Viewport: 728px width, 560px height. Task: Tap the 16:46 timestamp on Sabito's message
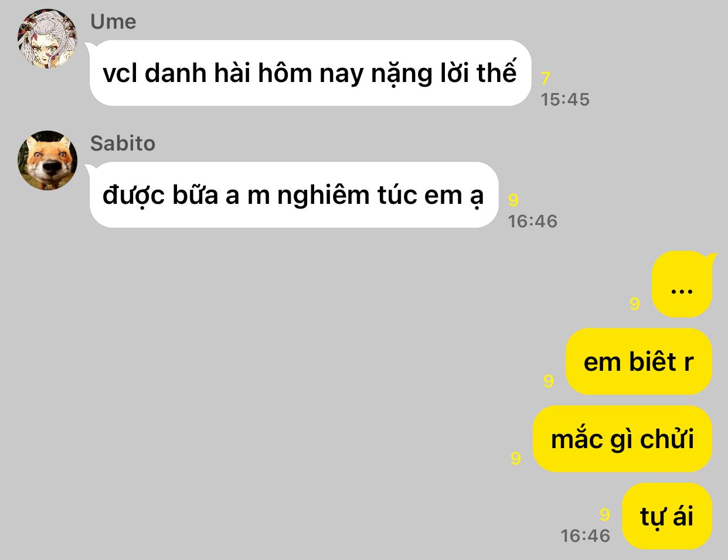[533, 221]
